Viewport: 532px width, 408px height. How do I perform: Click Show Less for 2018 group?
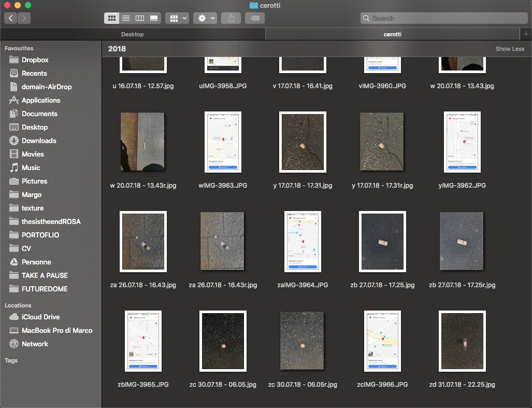tap(510, 49)
